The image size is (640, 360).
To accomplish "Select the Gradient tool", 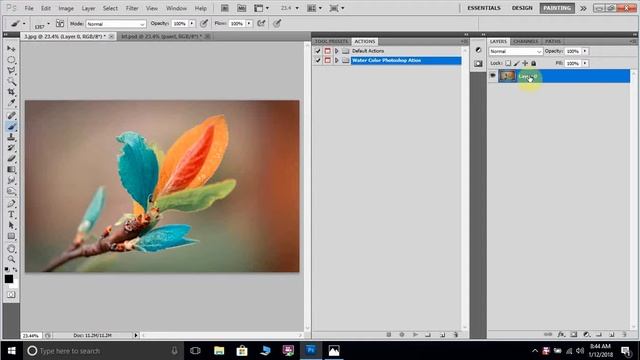I will 11,169.
